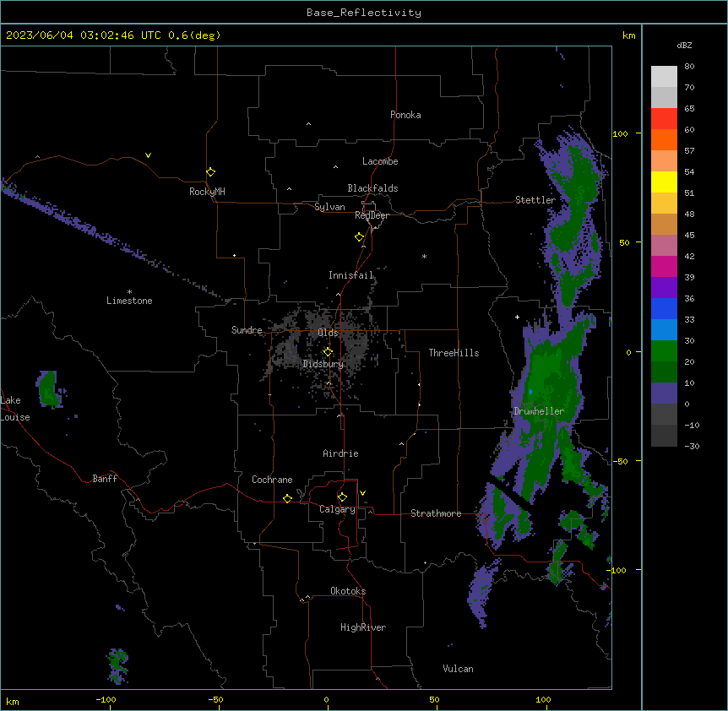The width and height of the screenshot is (728, 711).
Task: Click the Stettler city label
Action: (535, 200)
